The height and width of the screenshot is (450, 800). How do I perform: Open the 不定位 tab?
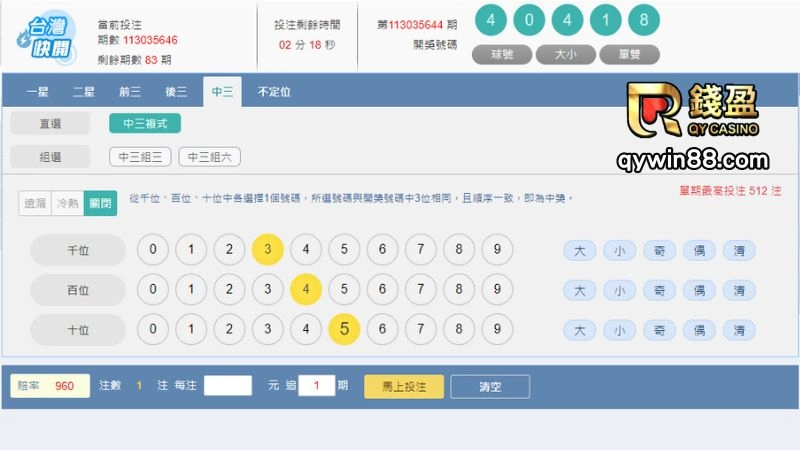(274, 92)
